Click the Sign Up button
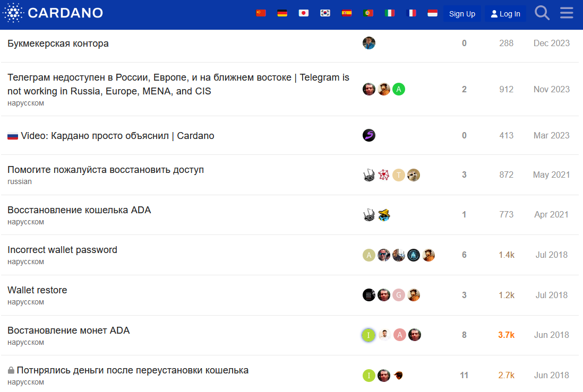Viewport: 583px width, 392px height. click(462, 14)
